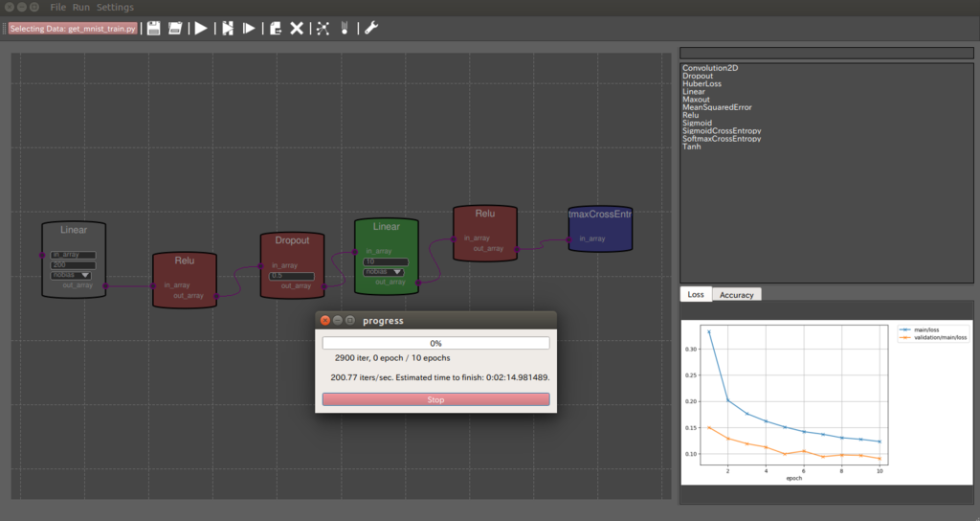Viewport: 980px width, 521px height.
Task: Select the Dropout node title
Action: click(292, 240)
